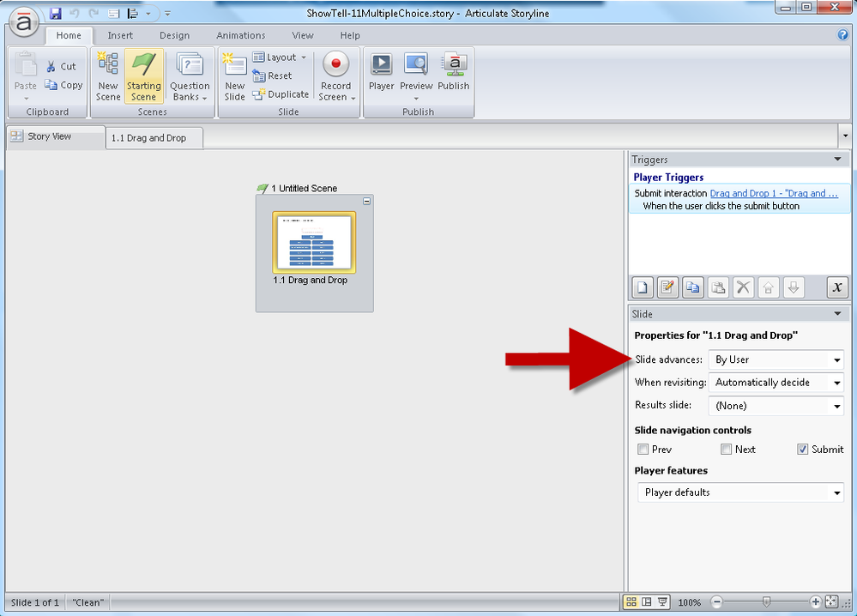Open the Customize Quick Access Toolbar arrow
This screenshot has height=616, width=857.
click(x=168, y=13)
